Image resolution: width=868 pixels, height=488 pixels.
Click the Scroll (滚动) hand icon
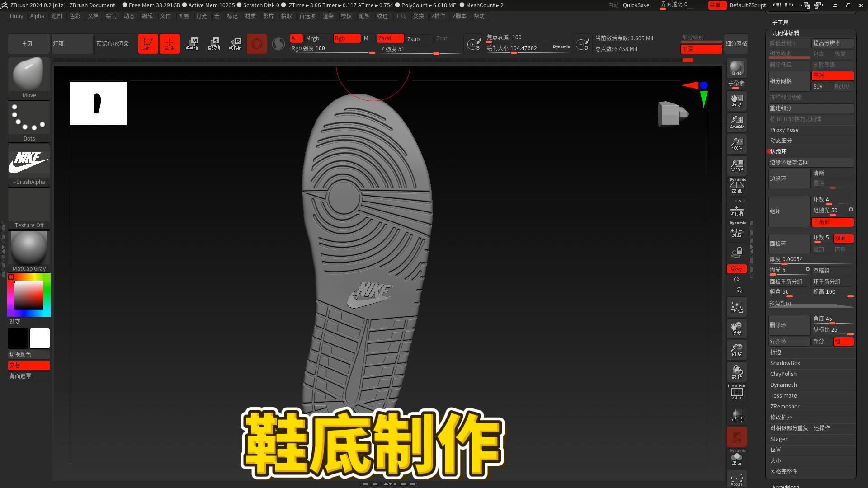[737, 101]
